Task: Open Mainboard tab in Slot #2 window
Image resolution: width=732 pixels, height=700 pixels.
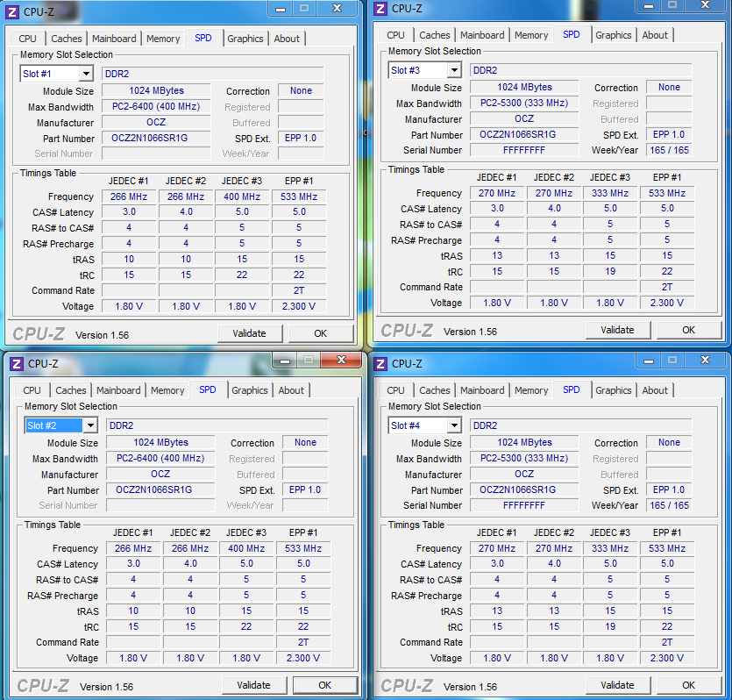Action: click(118, 390)
